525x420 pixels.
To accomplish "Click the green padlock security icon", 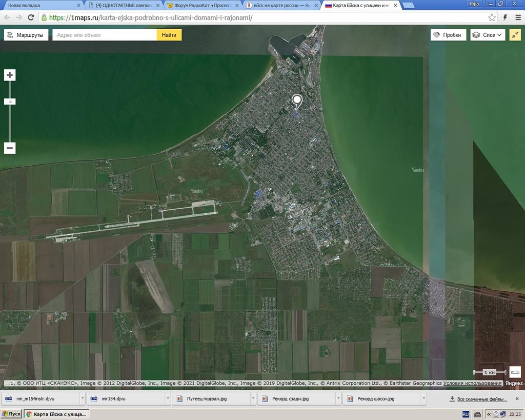I will (x=44, y=17).
